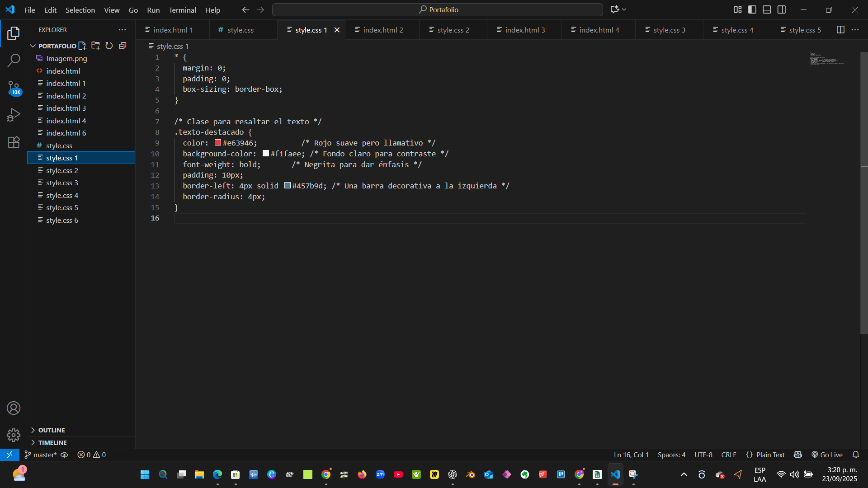The height and width of the screenshot is (488, 868).
Task: Open the Terminal menu
Action: click(182, 9)
